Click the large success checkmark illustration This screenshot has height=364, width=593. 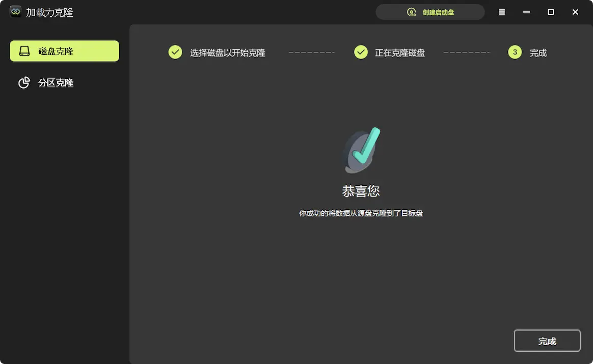(x=361, y=150)
